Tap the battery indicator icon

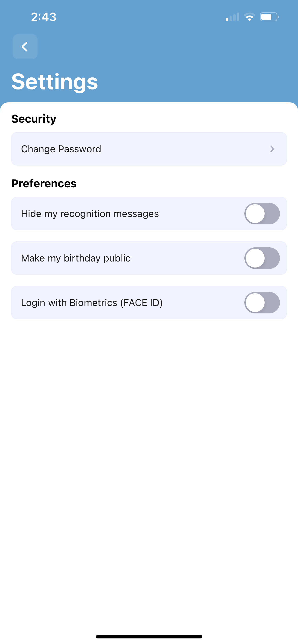pos(269,17)
